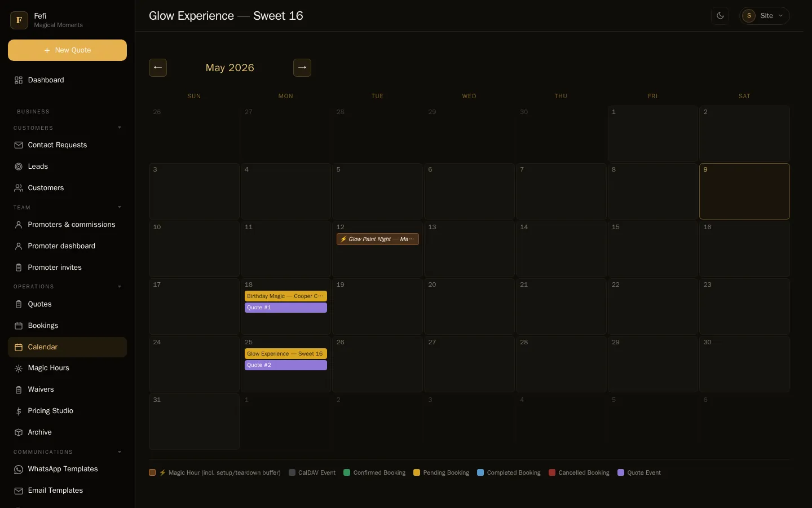Screen dimensions: 812x508
Task: Click the Magic Hour legend swatch
Action: pos(152,472)
